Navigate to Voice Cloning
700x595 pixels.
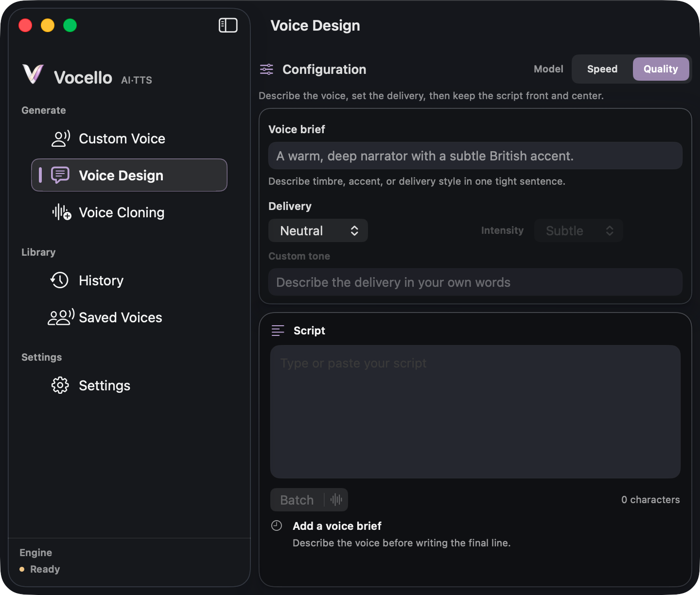129,212
